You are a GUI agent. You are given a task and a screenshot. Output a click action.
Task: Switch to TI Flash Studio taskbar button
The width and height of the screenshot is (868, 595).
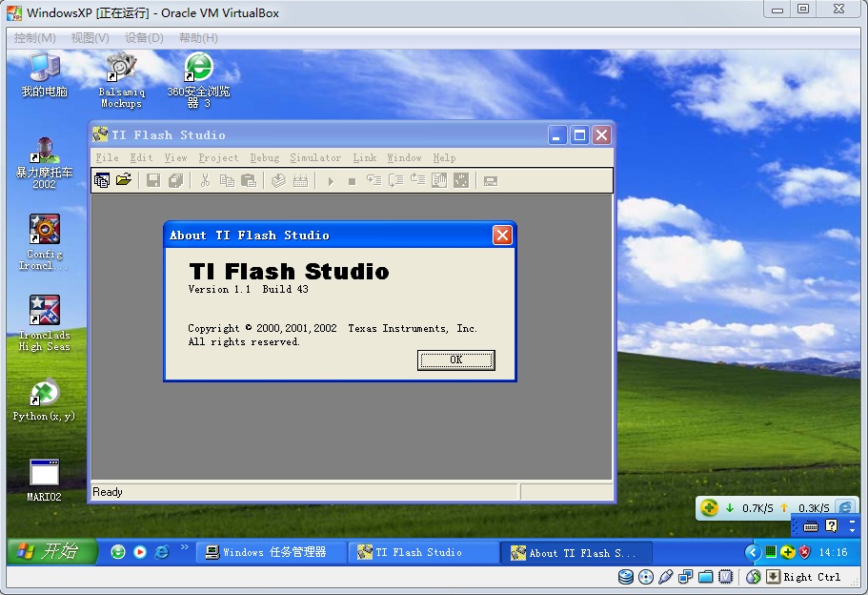[423, 552]
